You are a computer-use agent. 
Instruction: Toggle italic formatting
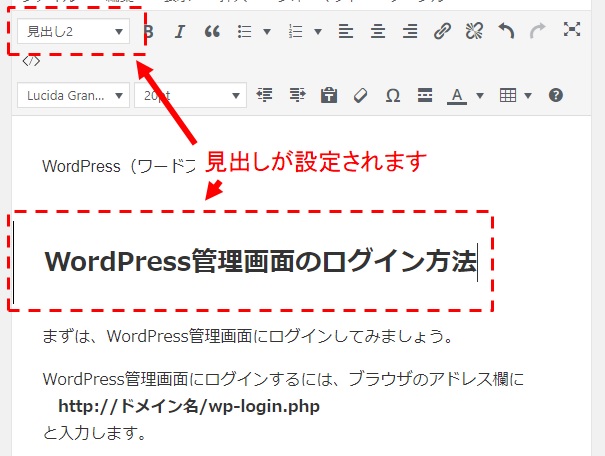click(180, 31)
